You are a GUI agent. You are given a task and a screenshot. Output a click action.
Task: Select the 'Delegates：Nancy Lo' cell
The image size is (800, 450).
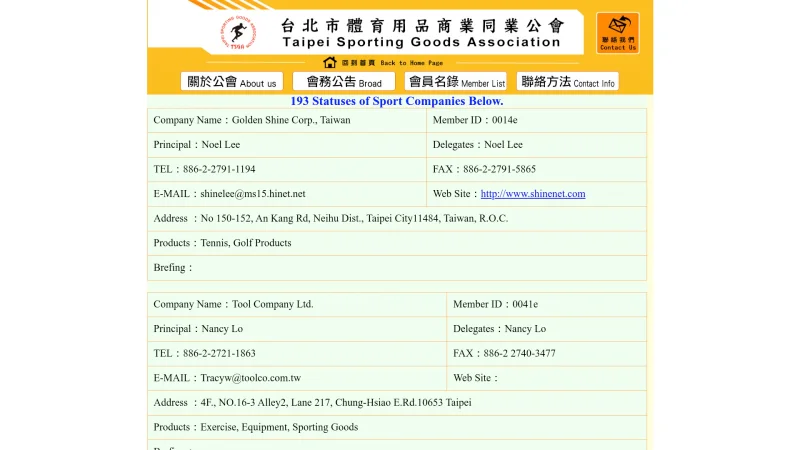pos(546,329)
